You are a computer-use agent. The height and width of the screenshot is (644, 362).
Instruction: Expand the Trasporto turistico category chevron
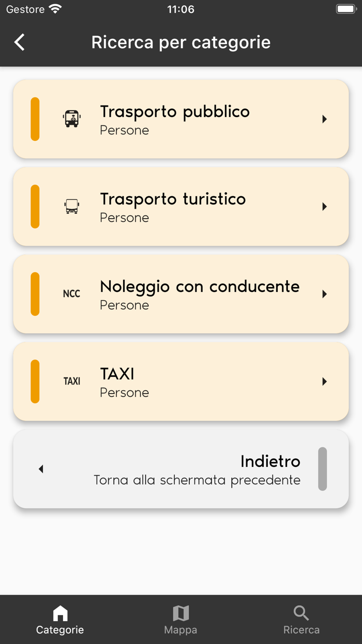(325, 206)
